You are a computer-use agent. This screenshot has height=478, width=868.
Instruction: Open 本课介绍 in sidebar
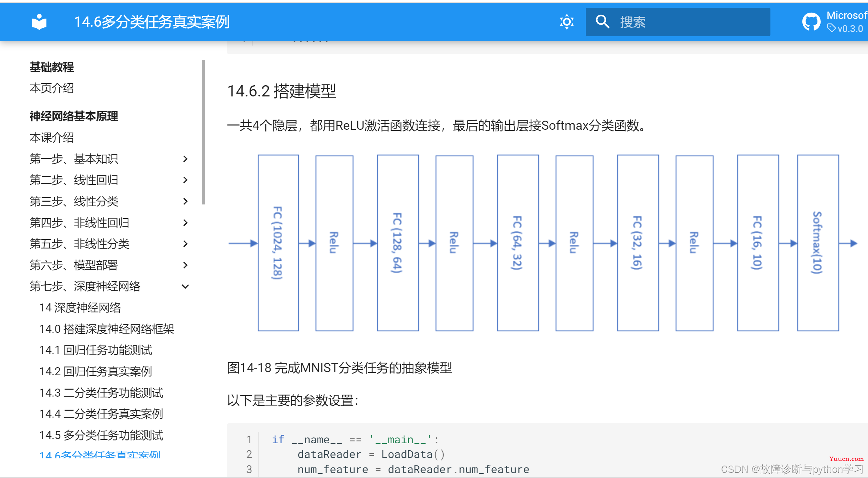pyautogui.click(x=52, y=137)
